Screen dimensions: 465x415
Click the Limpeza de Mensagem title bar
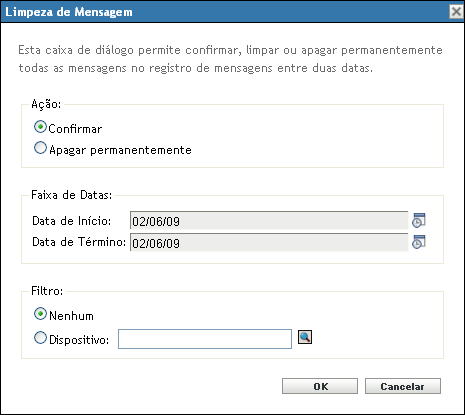point(225,12)
